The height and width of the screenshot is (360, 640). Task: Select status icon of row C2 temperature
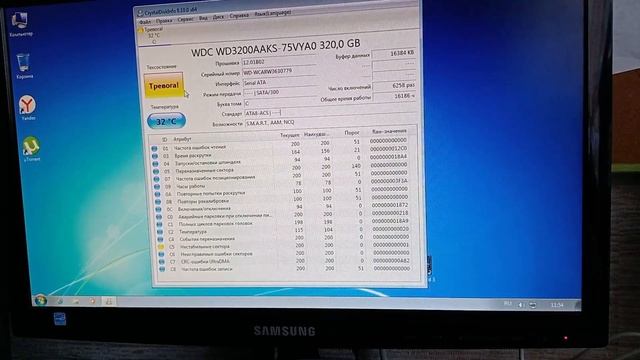(x=160, y=231)
